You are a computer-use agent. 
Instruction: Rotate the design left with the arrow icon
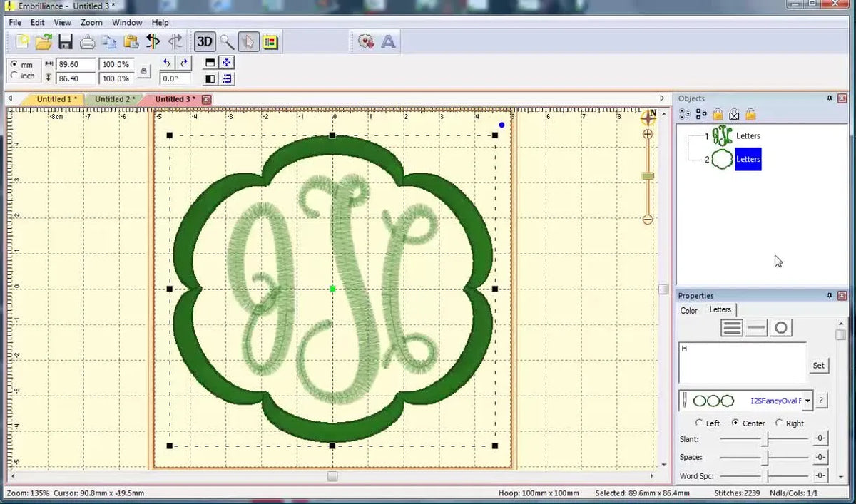point(166,63)
